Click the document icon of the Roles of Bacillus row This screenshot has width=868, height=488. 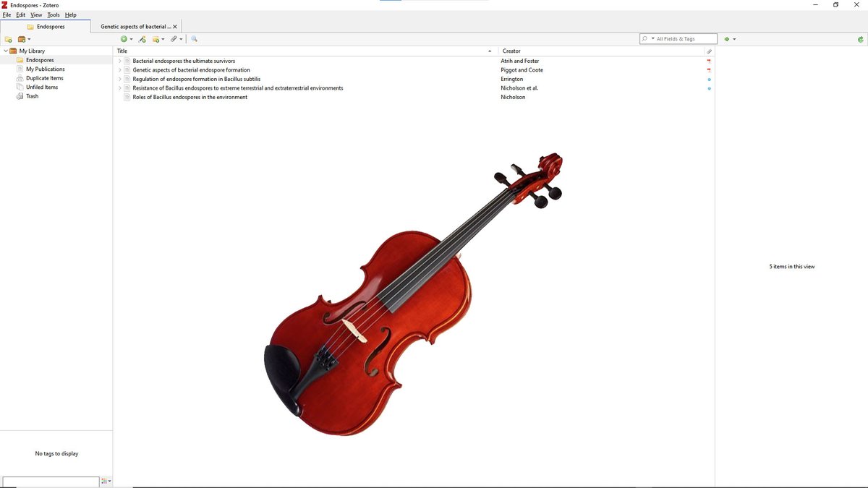point(127,97)
